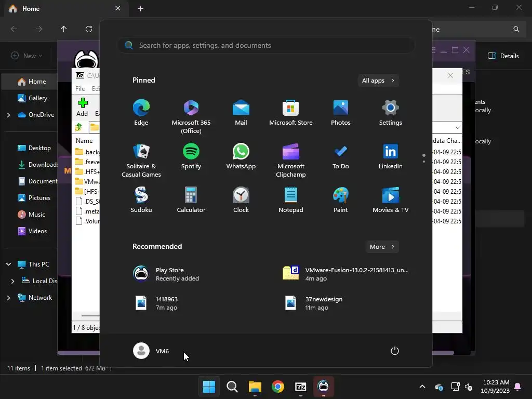Show More recommended items
The height and width of the screenshot is (399, 532).
pos(382,247)
